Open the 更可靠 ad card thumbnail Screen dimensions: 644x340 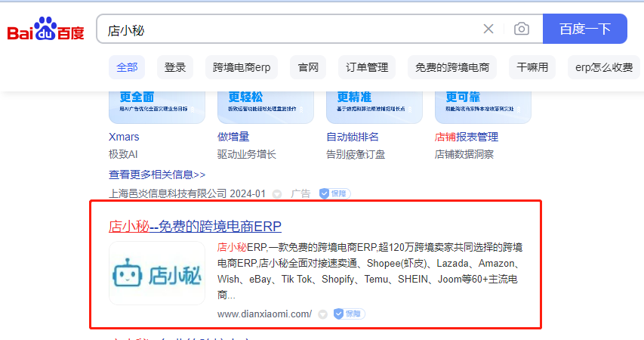tap(483, 107)
